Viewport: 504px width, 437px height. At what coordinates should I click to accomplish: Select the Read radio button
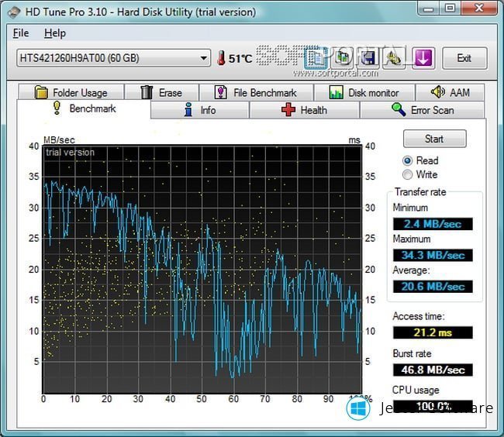click(407, 160)
